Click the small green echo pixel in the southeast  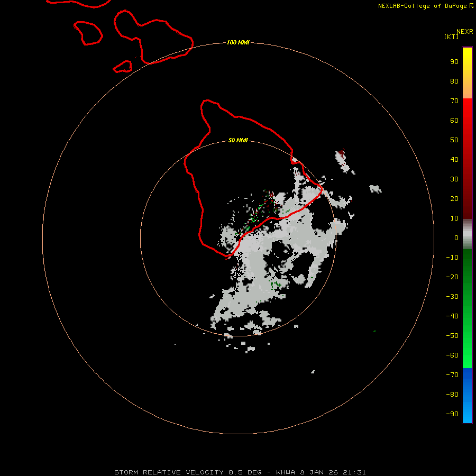tap(374, 331)
